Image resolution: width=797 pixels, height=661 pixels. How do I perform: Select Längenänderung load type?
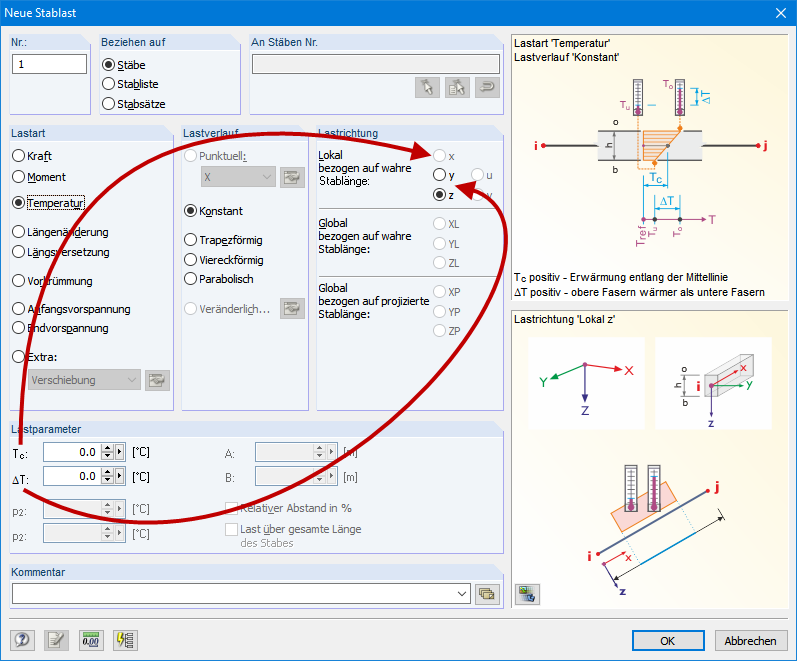click(18, 232)
